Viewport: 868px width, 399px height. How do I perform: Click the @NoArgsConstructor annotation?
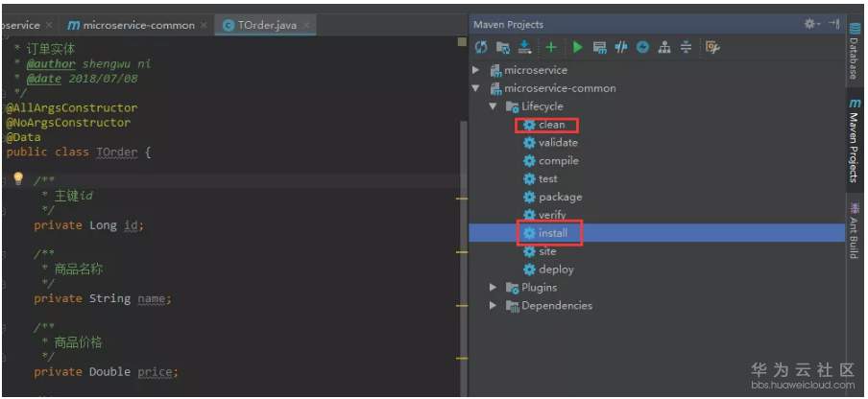pyautogui.click(x=68, y=122)
